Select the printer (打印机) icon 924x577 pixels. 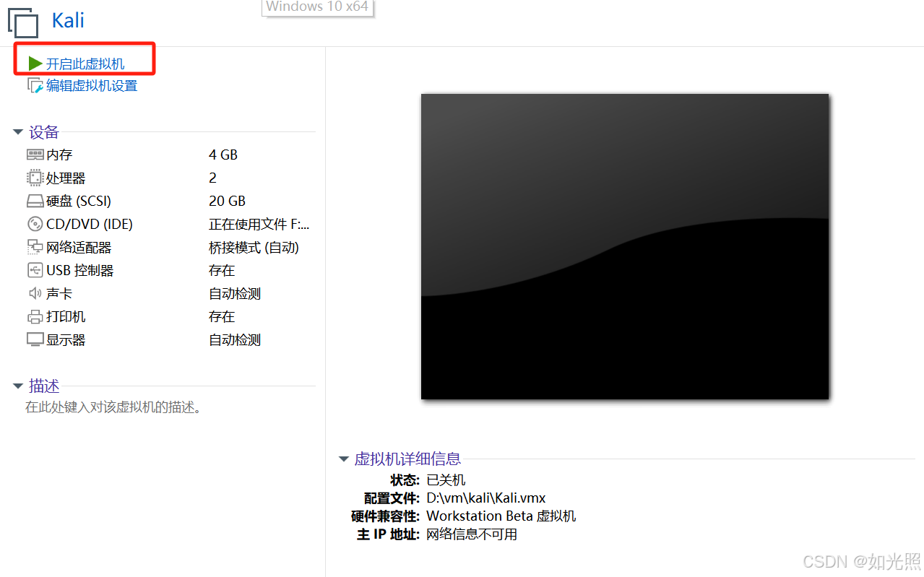[35, 316]
